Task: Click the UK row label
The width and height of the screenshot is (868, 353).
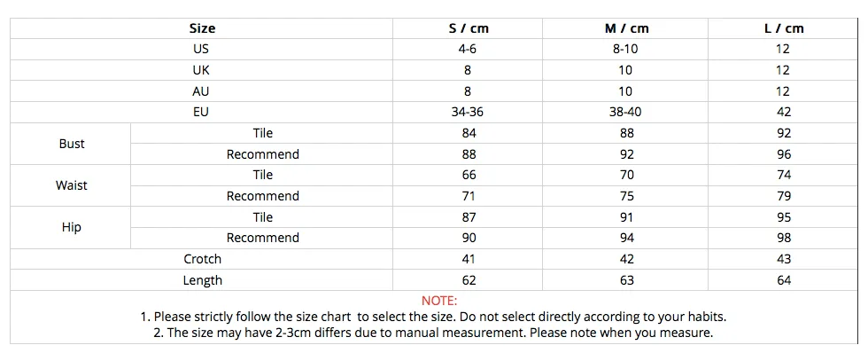Action: (x=202, y=70)
